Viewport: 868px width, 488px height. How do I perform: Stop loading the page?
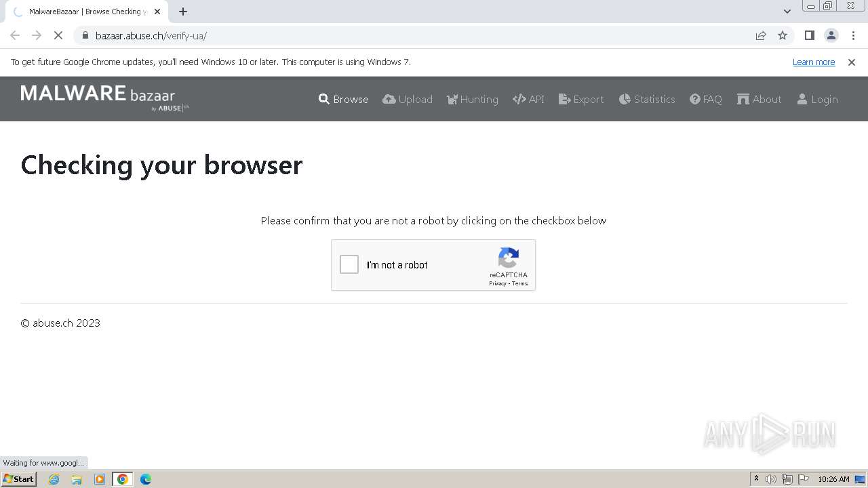click(x=58, y=35)
